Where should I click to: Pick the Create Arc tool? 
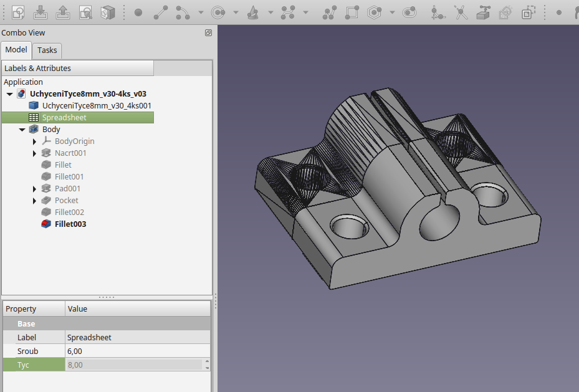tap(182, 12)
